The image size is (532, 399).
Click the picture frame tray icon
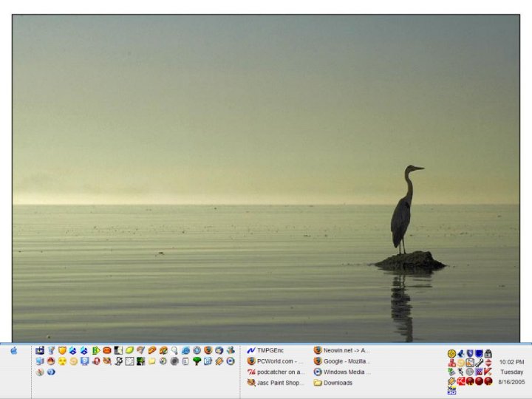(470, 363)
